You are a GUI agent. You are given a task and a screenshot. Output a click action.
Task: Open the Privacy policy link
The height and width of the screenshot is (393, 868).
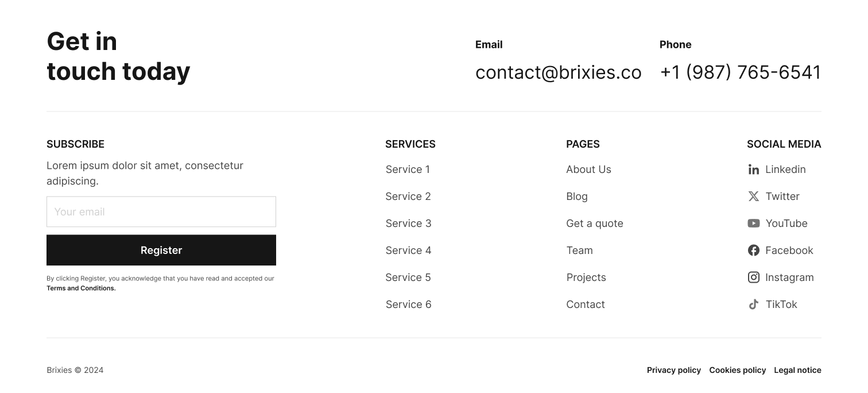coord(674,370)
